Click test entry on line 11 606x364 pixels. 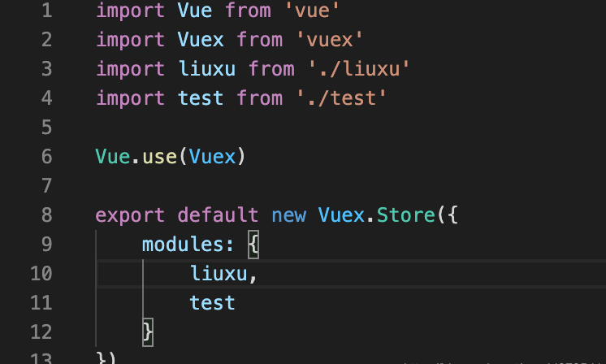212,302
